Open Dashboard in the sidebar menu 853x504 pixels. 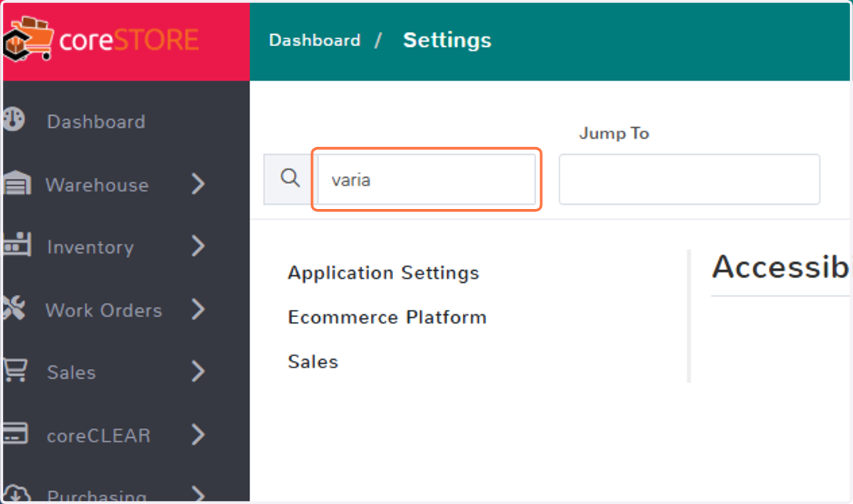point(96,122)
